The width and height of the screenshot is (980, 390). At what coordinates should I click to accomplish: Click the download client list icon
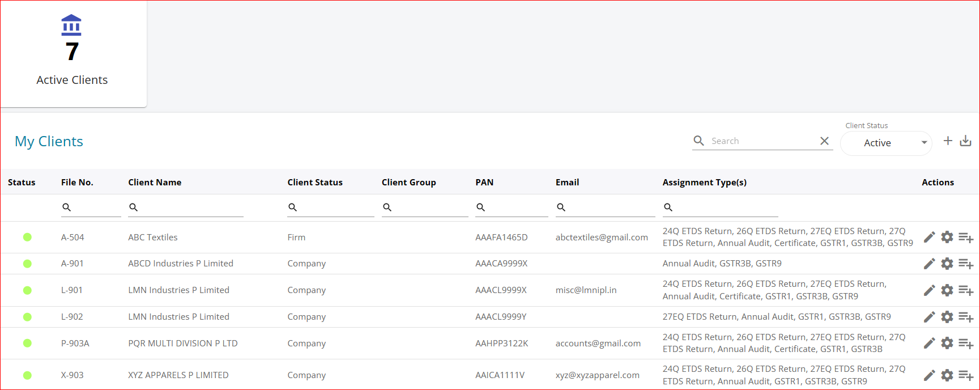966,141
